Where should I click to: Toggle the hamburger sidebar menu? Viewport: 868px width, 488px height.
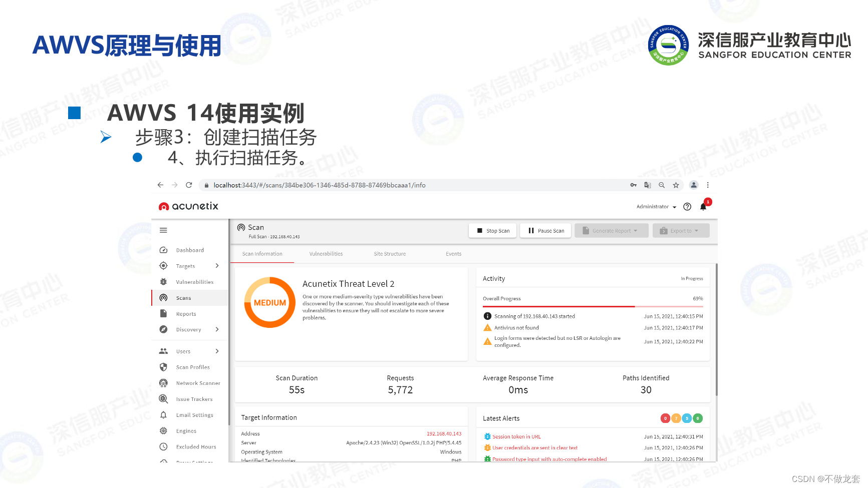coord(163,230)
